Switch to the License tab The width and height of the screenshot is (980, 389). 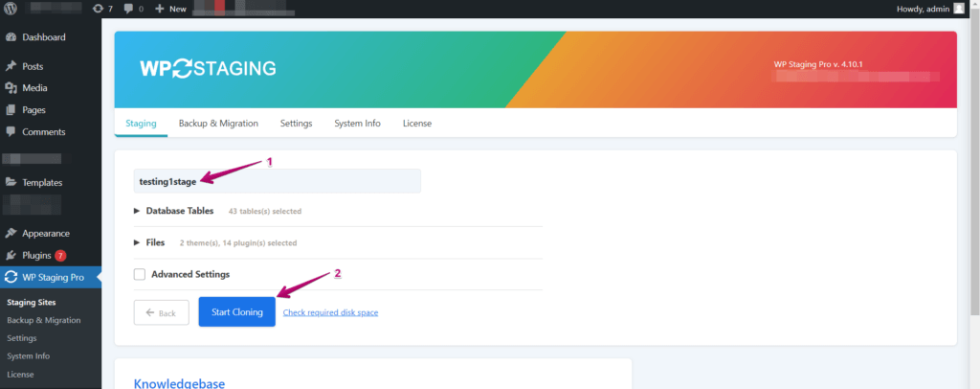click(x=417, y=124)
